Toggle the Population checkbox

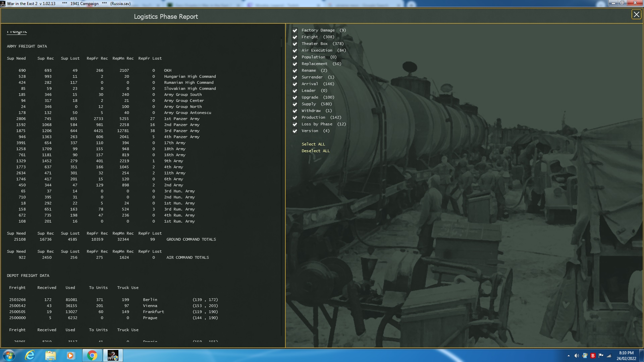click(x=295, y=57)
